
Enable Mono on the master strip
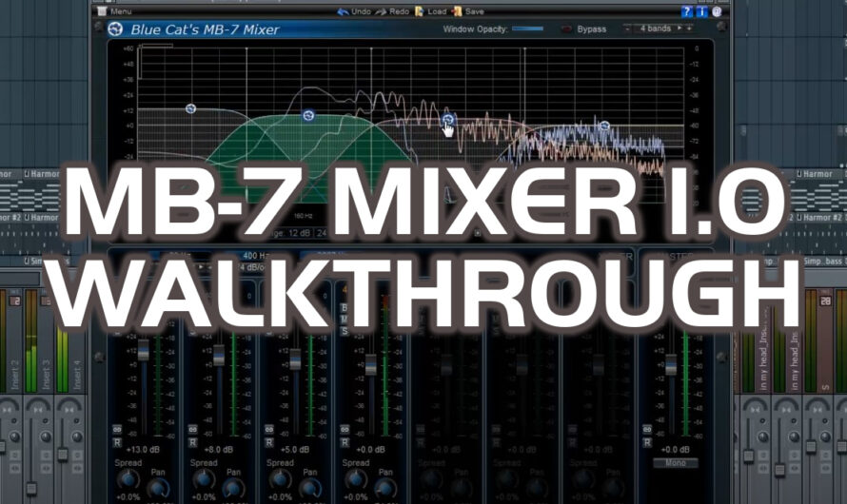click(x=676, y=463)
